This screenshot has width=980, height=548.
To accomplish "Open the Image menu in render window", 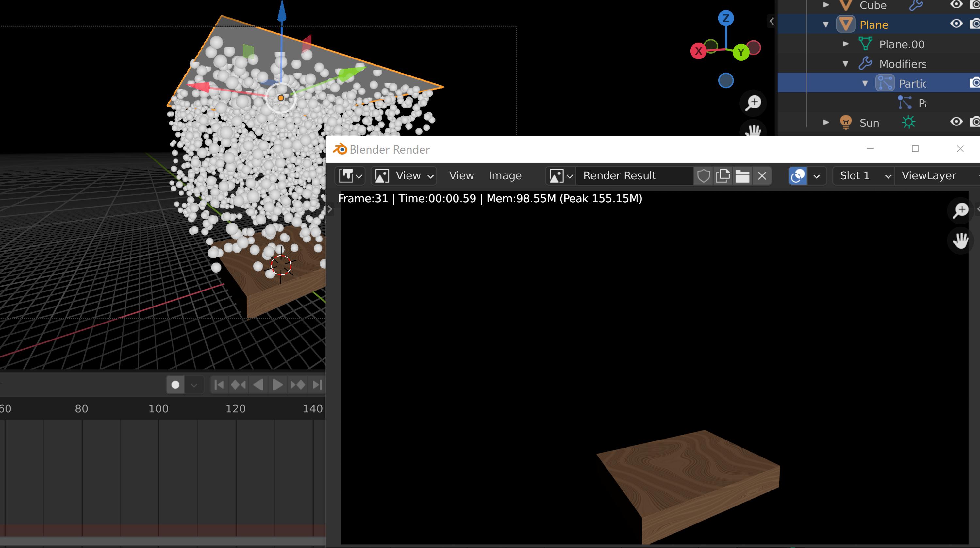I will [x=506, y=176].
